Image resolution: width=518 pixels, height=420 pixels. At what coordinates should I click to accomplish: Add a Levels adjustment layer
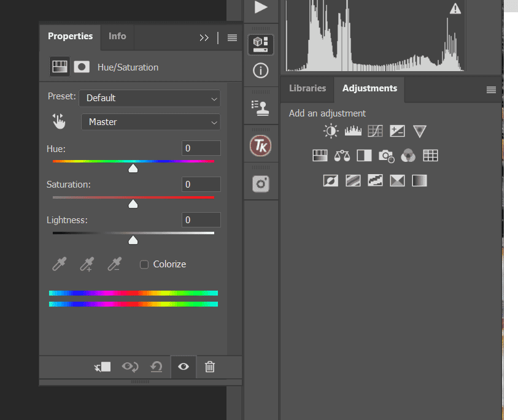[352, 131]
